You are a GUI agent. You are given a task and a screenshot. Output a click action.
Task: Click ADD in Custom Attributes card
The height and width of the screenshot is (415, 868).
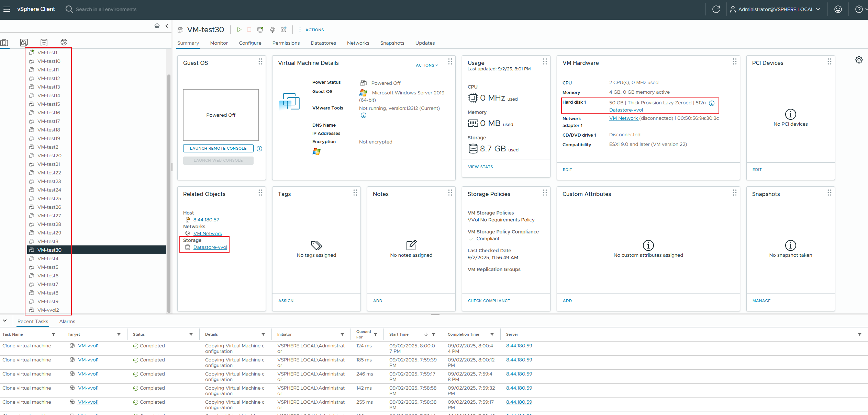tap(567, 301)
